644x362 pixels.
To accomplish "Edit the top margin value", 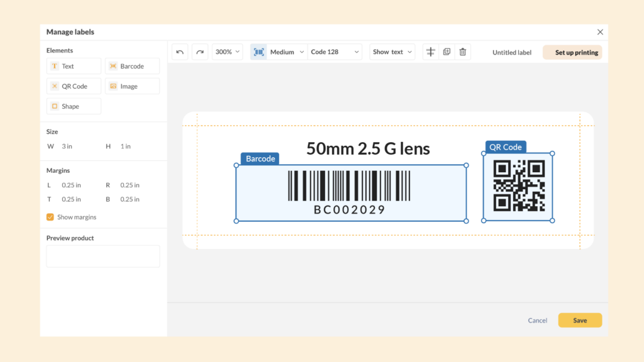I will (72, 199).
